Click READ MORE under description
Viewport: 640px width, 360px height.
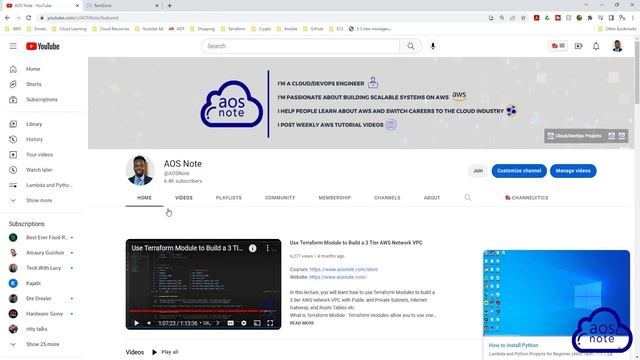[302, 323]
